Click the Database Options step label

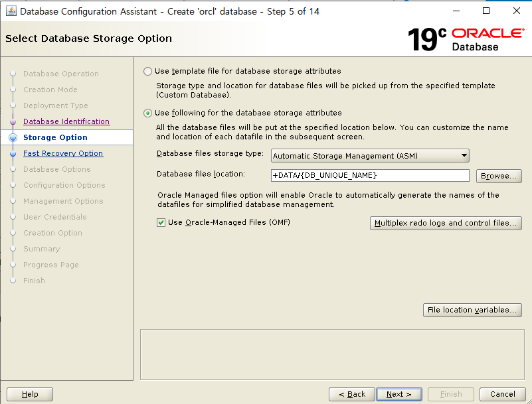pyautogui.click(x=57, y=169)
